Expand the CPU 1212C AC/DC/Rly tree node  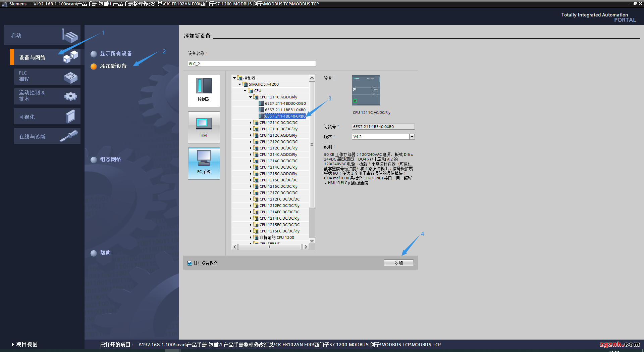[251, 136]
